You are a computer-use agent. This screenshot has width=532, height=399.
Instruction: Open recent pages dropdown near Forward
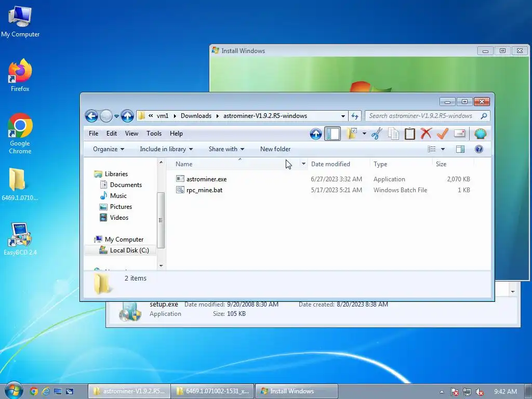(116, 116)
